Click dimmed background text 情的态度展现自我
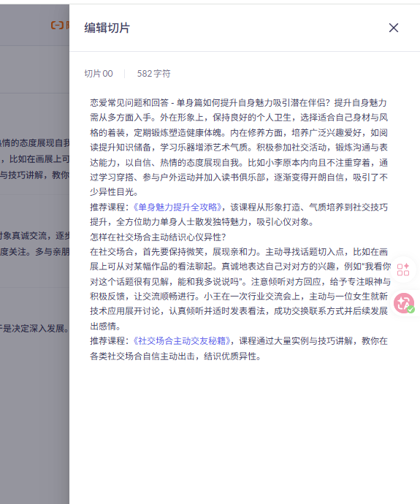Screen dimensions: 420x504 click(35, 143)
